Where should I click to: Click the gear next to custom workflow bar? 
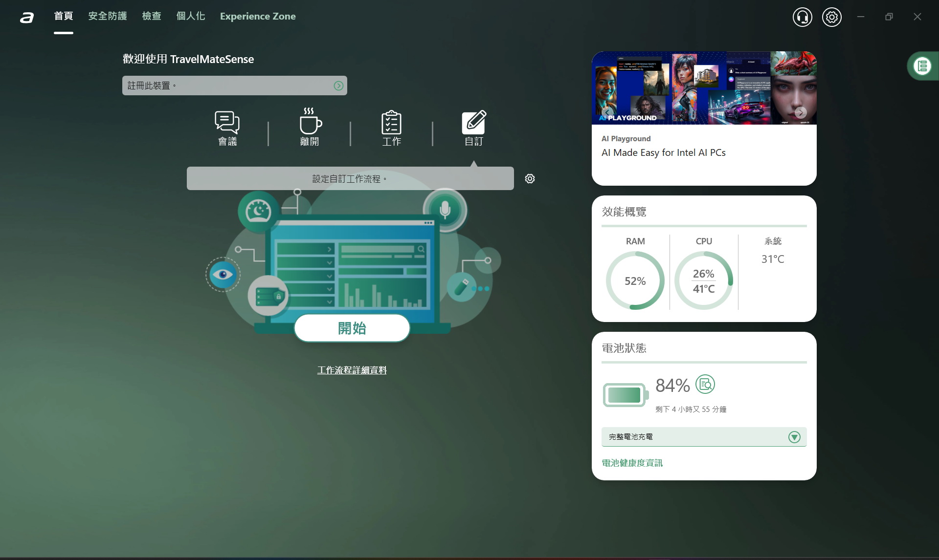[x=530, y=179]
